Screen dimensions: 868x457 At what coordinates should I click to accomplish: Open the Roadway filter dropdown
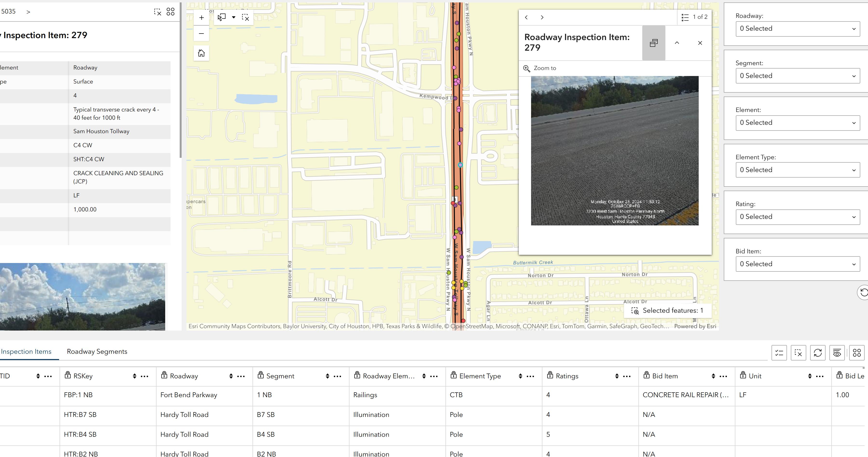(x=797, y=29)
